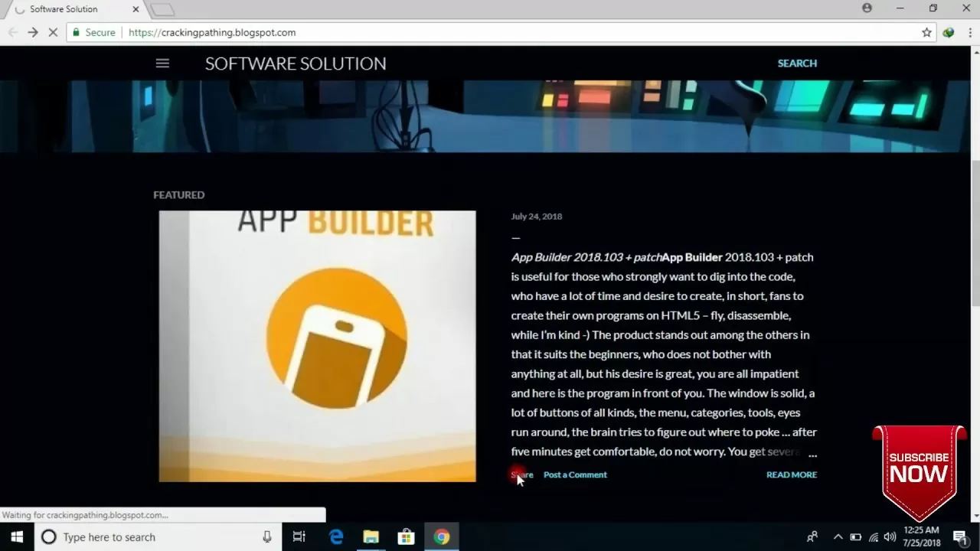
Task: Click the Secure padlock site info
Action: click(93, 32)
